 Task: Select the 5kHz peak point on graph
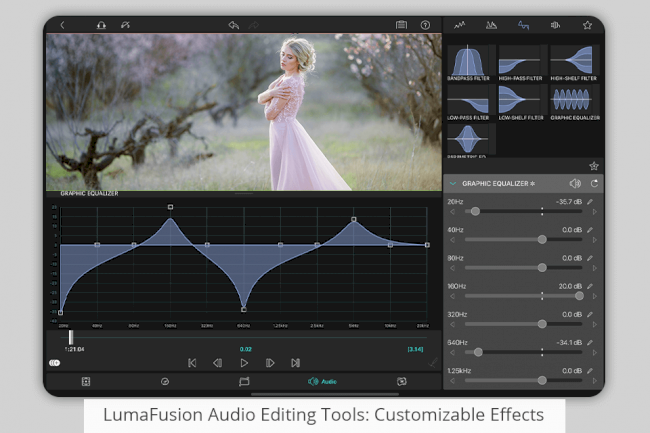(x=354, y=219)
